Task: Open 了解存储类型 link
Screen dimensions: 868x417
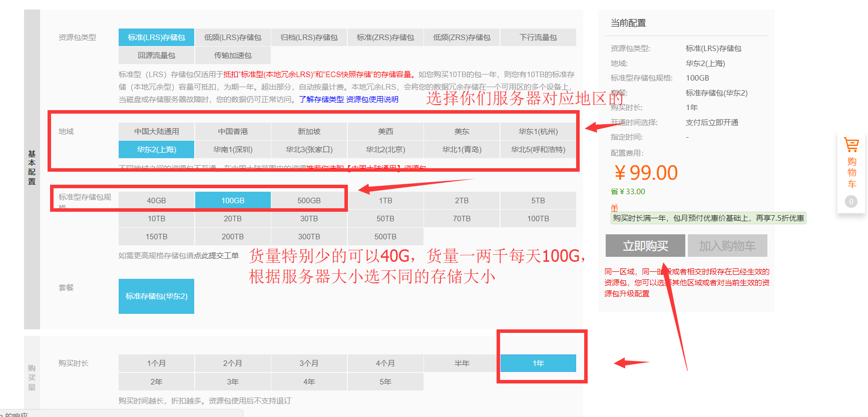Action: [x=321, y=100]
